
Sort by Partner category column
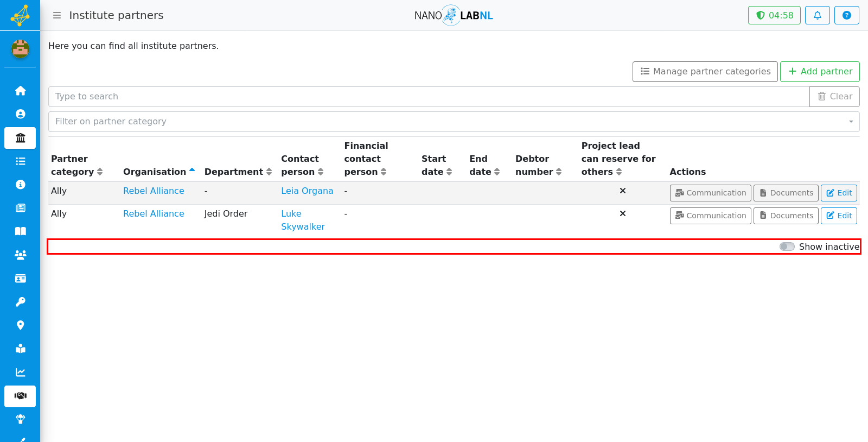point(76,165)
